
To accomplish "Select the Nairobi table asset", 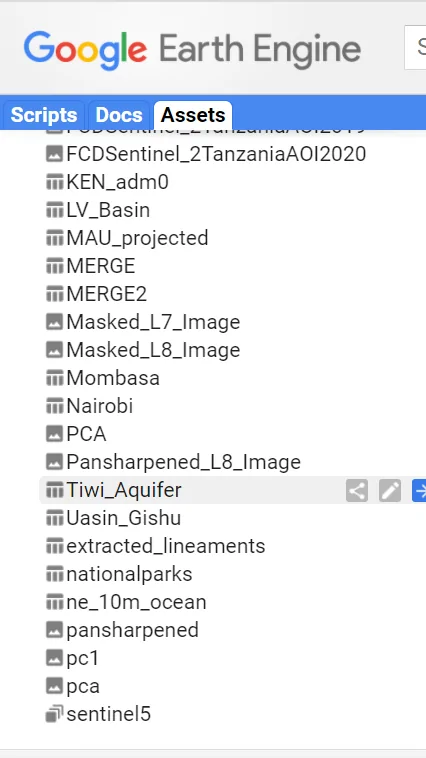I will 100,406.
